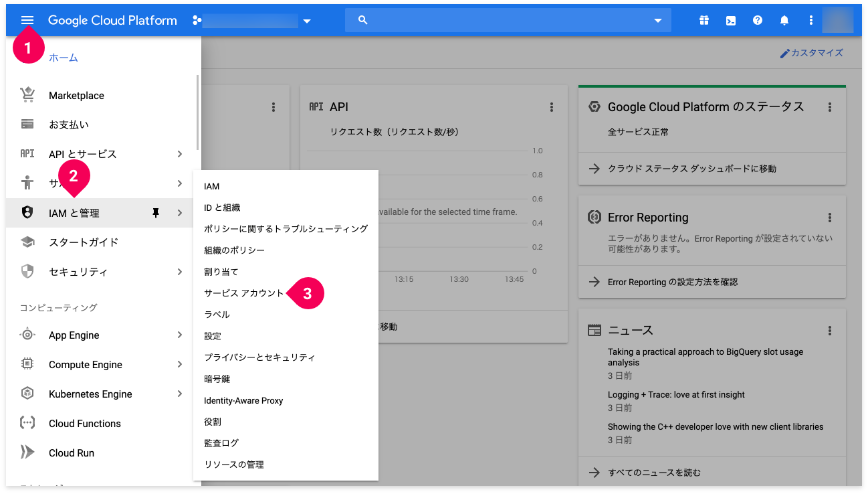Expand Kubernetes Engine submenu chevron
This screenshot has height=494, width=868.
click(x=180, y=394)
